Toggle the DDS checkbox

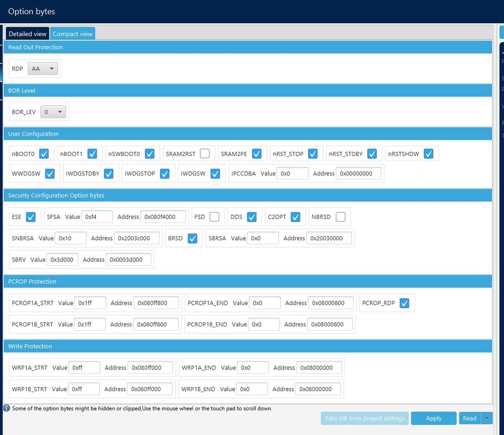pos(252,217)
